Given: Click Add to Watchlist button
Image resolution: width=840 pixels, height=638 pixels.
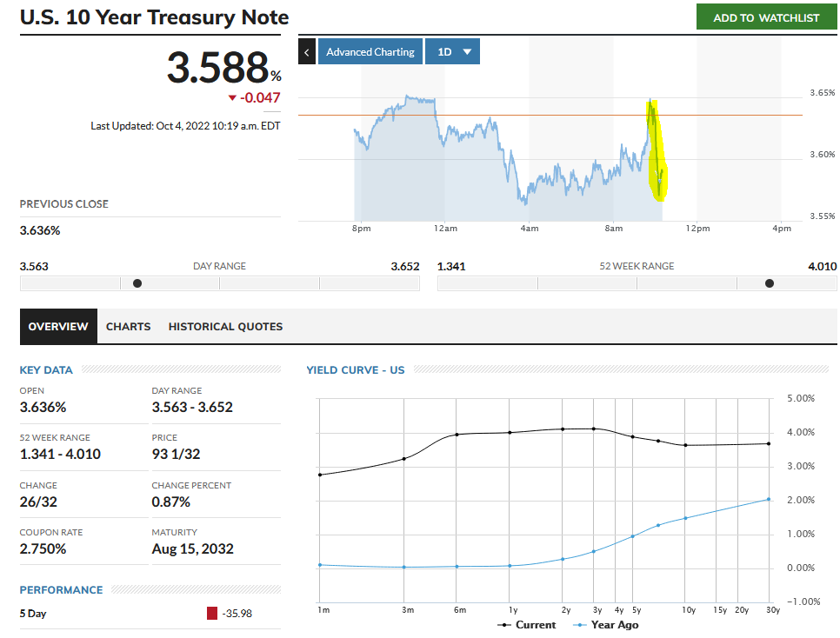Looking at the screenshot, I should [766, 17].
